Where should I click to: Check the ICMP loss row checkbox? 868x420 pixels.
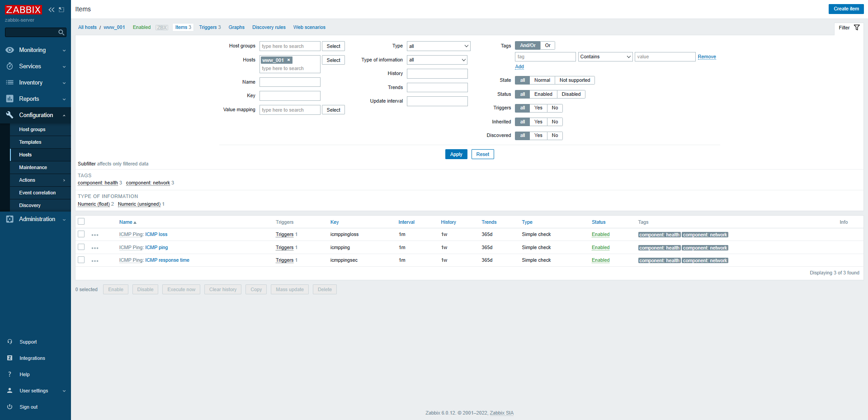81,234
